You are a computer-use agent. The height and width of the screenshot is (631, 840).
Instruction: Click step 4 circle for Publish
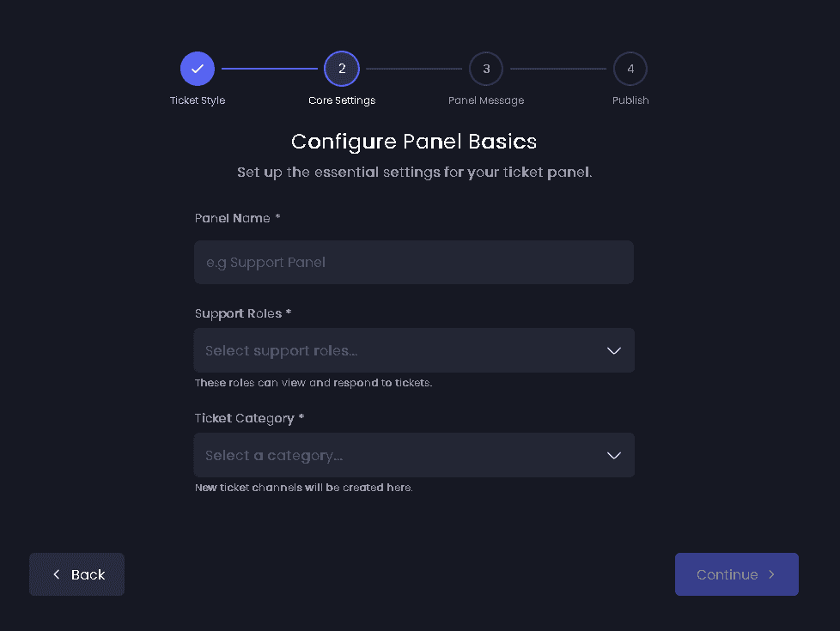630,68
